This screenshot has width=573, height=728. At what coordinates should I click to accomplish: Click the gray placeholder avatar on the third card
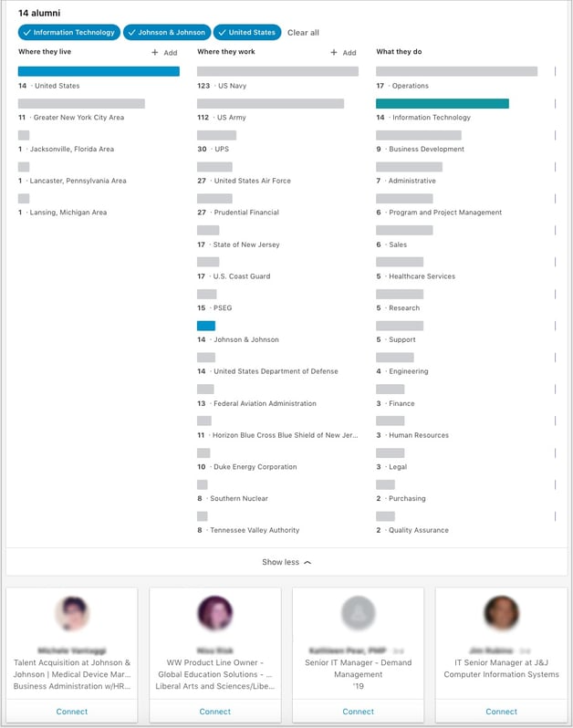358,614
